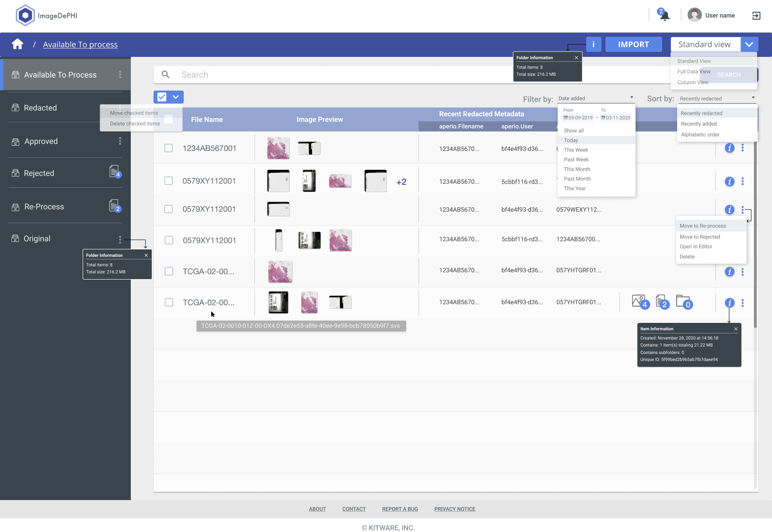Click info icon for row 1234AB567001
The width and height of the screenshot is (772, 532).
point(730,148)
